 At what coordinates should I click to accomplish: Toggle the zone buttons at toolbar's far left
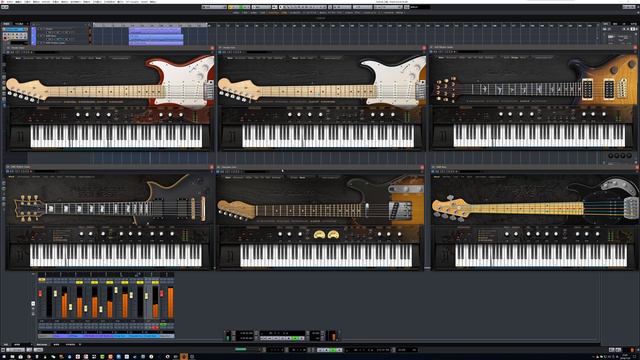[5, 7]
